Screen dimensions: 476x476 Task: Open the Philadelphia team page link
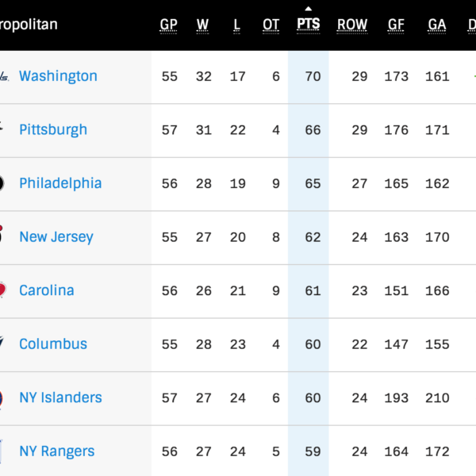point(60,183)
